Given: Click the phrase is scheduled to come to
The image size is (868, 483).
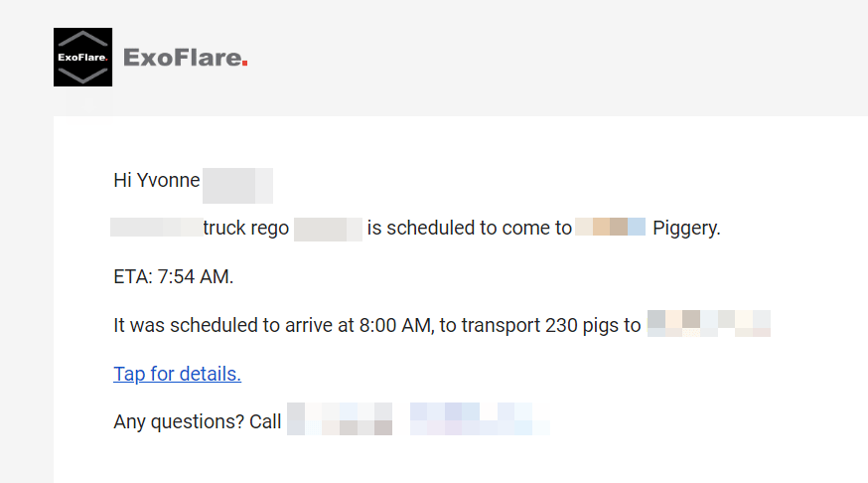Looking at the screenshot, I should click(470, 228).
